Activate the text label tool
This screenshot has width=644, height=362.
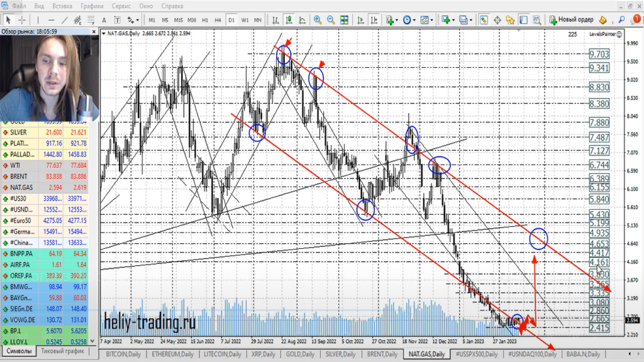click(104, 20)
